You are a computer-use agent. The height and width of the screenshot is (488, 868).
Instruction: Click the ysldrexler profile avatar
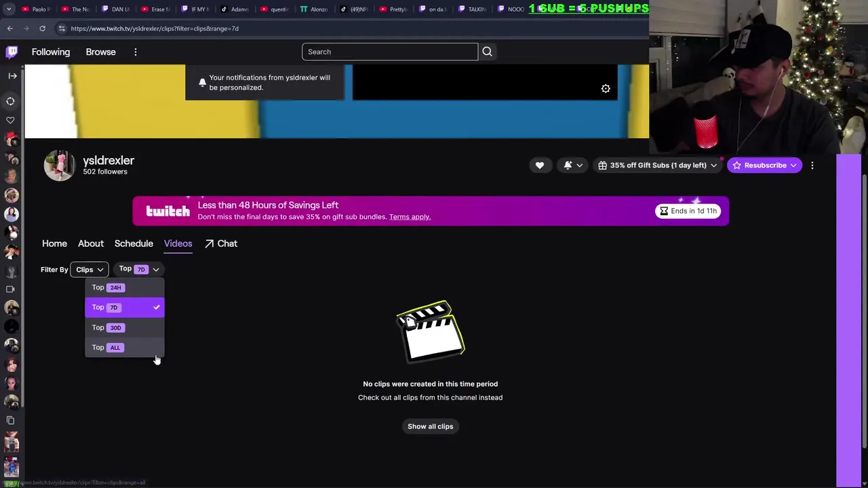(59, 165)
